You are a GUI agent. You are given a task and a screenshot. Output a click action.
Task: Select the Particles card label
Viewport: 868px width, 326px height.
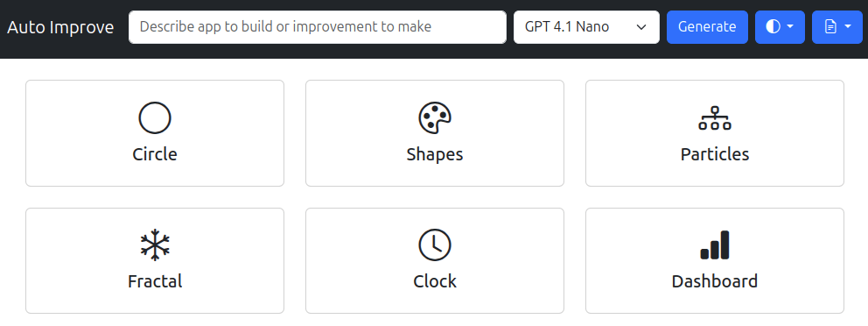coord(715,154)
